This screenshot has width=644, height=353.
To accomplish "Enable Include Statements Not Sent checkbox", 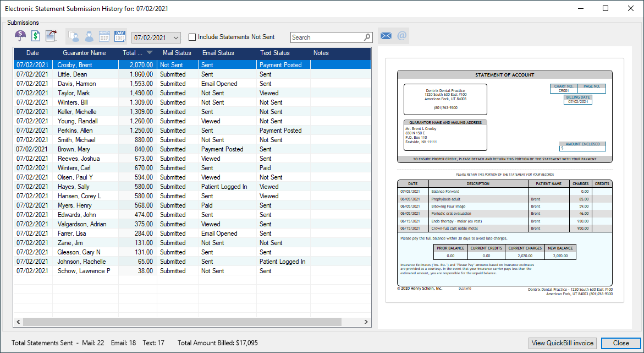I will click(192, 37).
